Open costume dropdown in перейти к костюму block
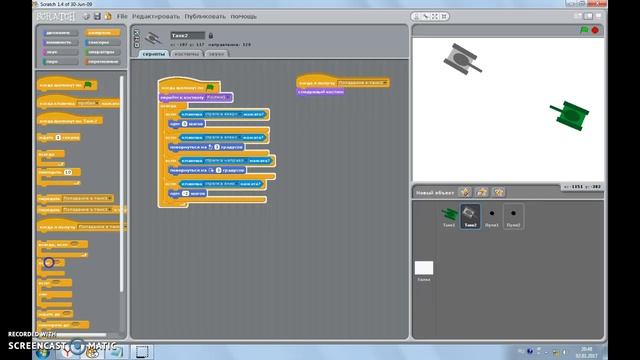The width and height of the screenshot is (640, 360). point(218,98)
